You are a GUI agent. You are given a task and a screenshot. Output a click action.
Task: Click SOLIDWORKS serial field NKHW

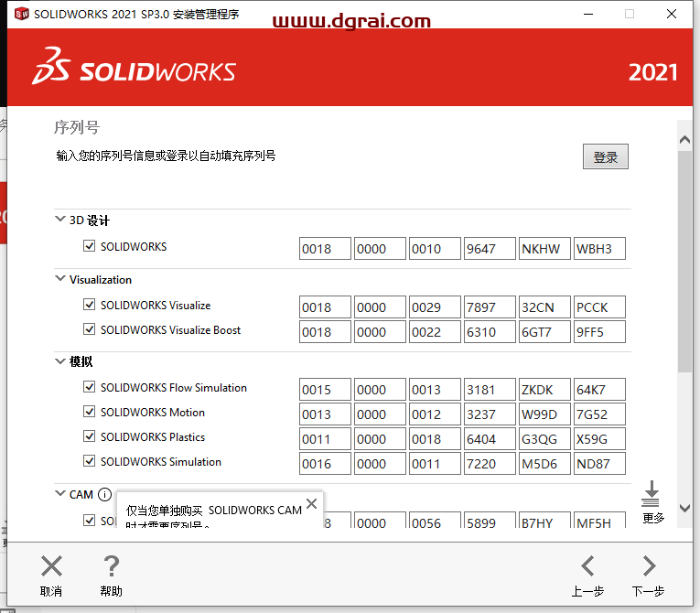pyautogui.click(x=544, y=248)
